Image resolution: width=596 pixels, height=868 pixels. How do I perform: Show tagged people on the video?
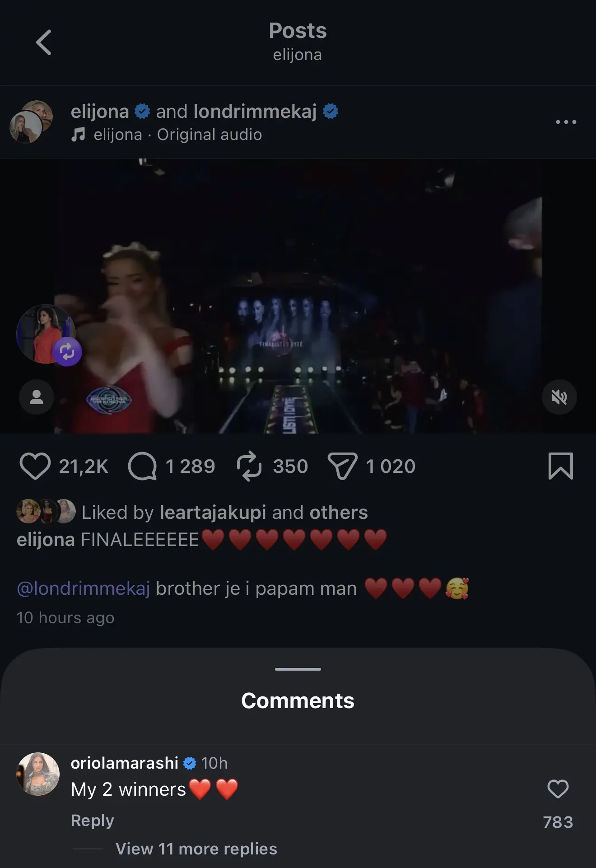(x=37, y=397)
